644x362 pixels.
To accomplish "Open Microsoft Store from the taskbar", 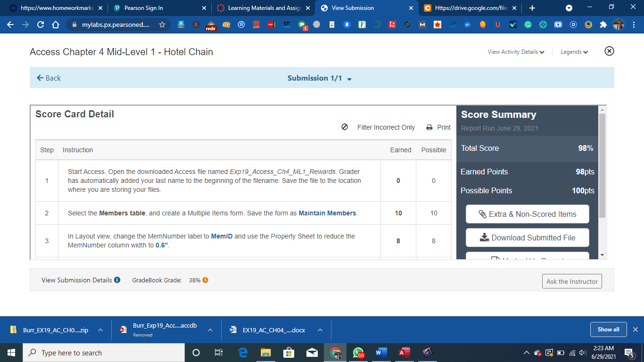I will (289, 353).
